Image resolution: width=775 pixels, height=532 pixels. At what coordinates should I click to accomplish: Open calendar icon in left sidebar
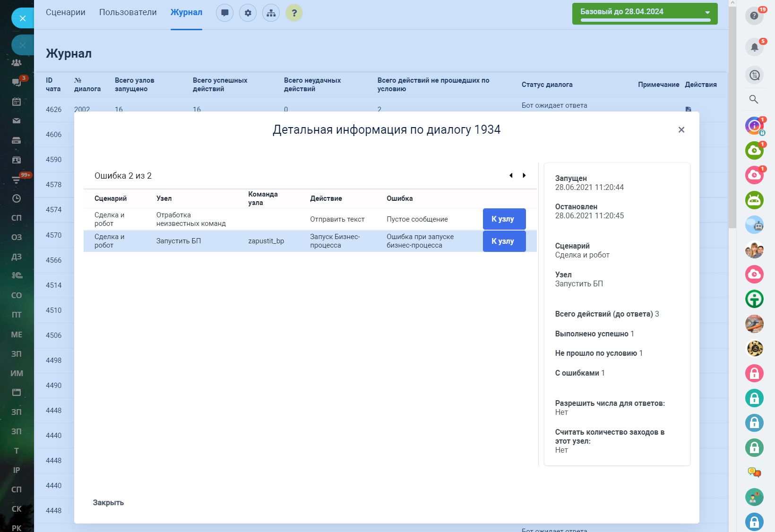pos(17,101)
